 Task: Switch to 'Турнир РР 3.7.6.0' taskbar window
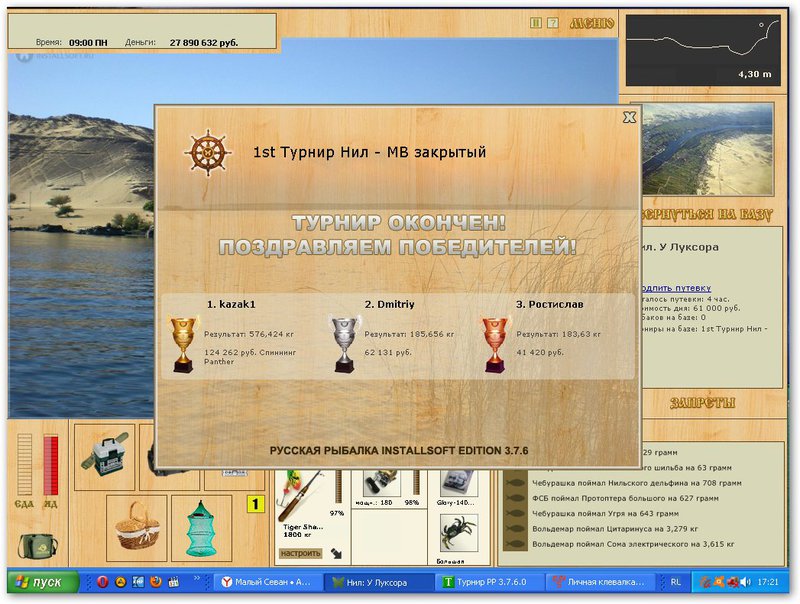490,582
